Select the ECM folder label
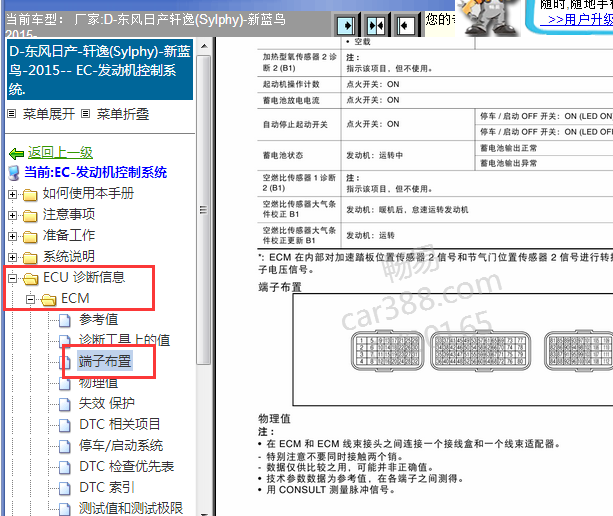Image resolution: width=613 pixels, height=516 pixels. click(x=75, y=298)
